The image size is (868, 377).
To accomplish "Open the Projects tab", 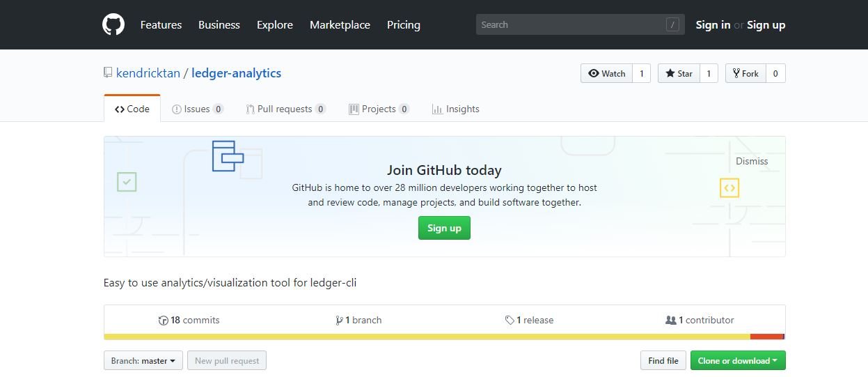I will click(x=379, y=109).
